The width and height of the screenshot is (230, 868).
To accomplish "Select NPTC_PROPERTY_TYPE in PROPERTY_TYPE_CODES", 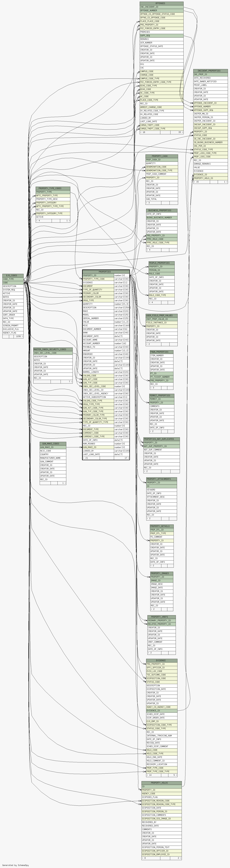I will tap(53, 195).
